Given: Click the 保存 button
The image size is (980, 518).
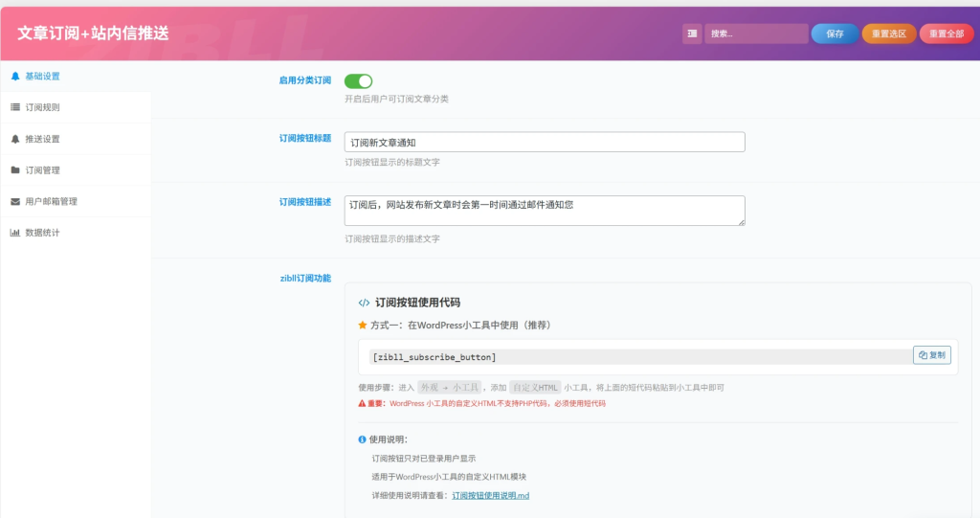Looking at the screenshot, I should tap(835, 34).
